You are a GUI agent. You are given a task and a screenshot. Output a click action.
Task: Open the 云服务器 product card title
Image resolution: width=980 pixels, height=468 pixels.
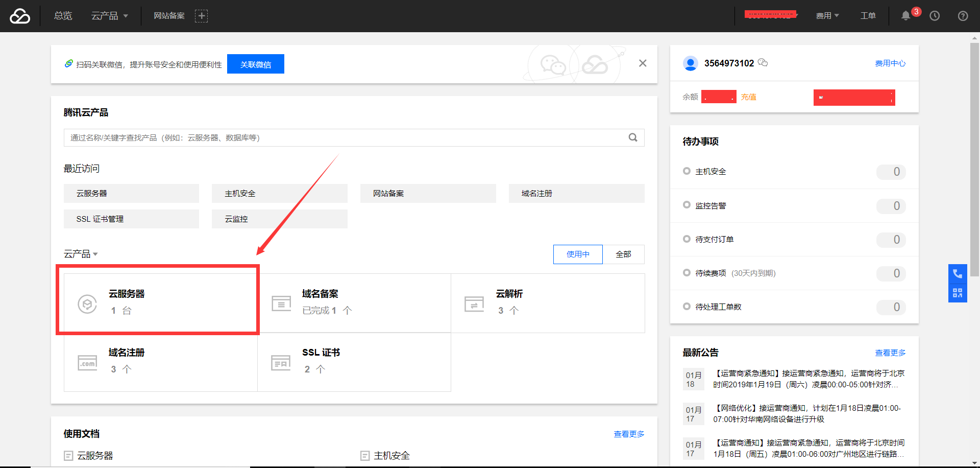(127, 294)
